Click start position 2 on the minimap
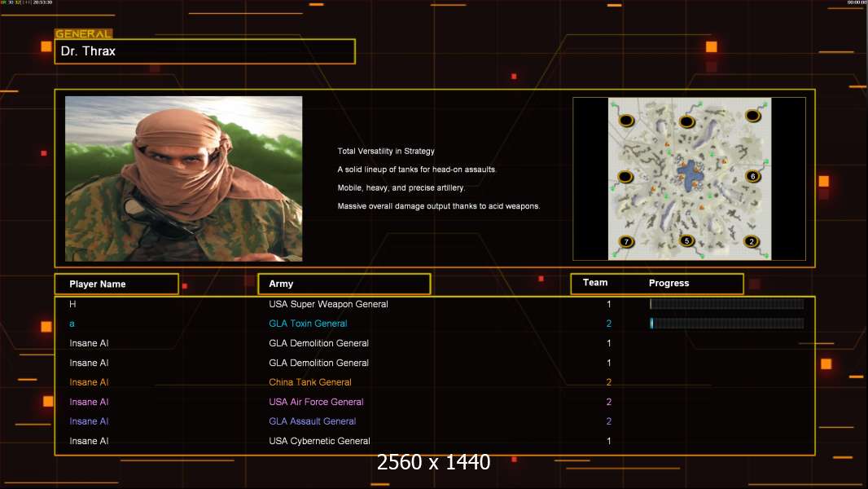868x489 pixels. (x=751, y=241)
